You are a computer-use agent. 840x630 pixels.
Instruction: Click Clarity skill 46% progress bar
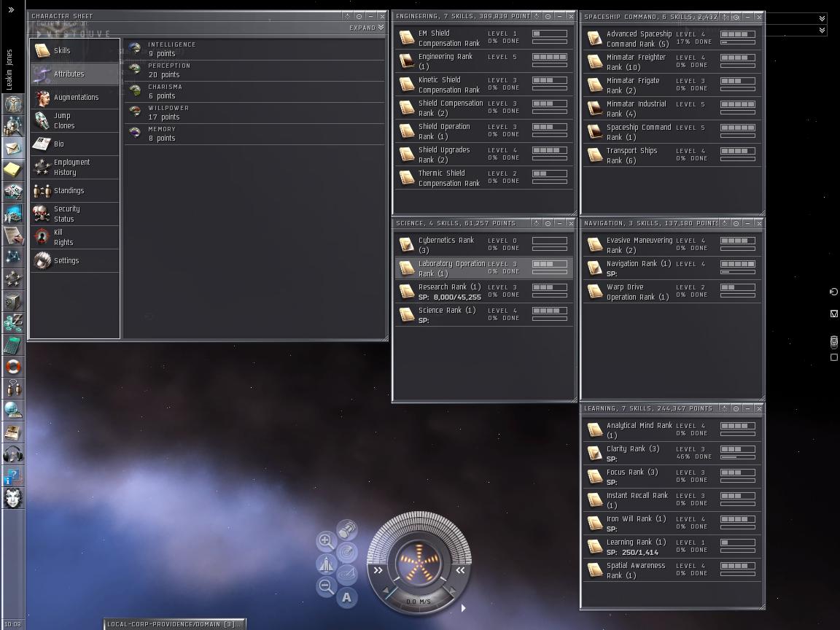coord(738,457)
